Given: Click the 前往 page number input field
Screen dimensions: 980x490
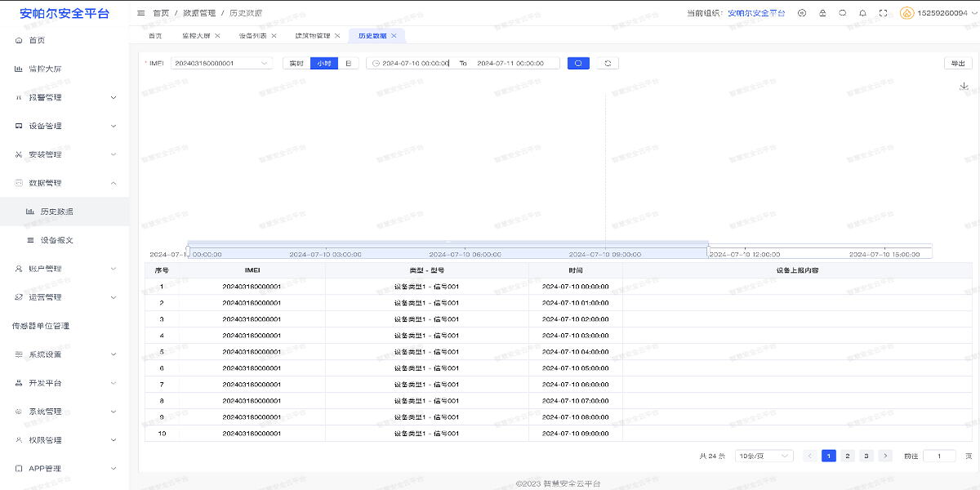Looking at the screenshot, I should click(939, 456).
